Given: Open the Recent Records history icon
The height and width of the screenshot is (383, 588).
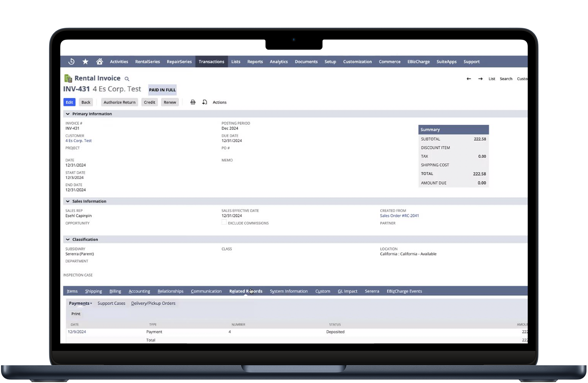Looking at the screenshot, I should [71, 61].
